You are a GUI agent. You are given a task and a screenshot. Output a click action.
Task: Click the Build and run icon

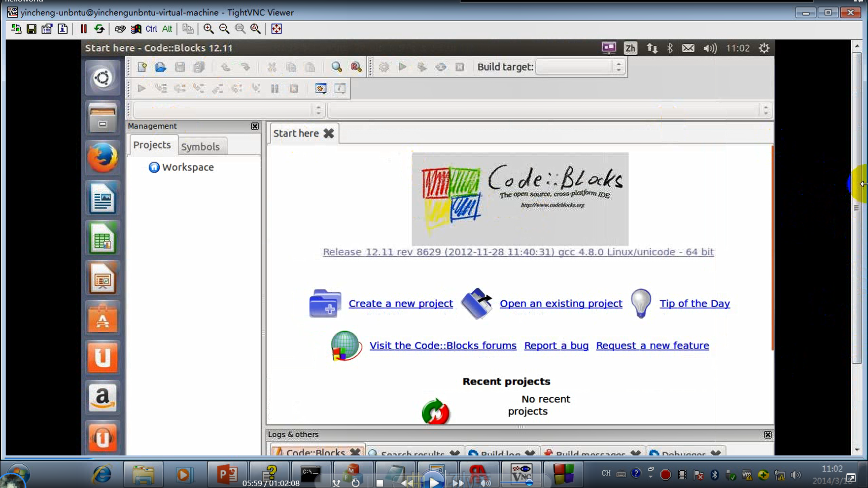click(x=422, y=67)
